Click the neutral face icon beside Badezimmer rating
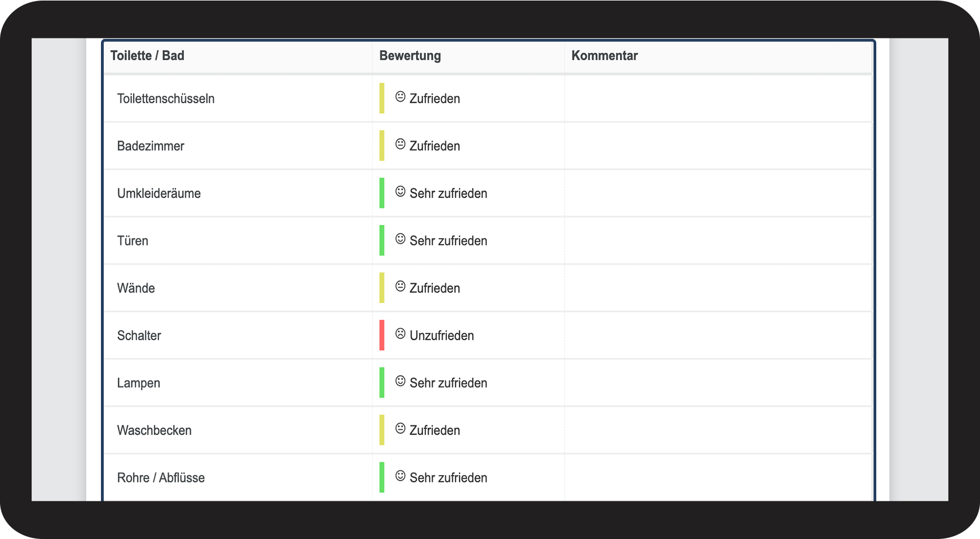 click(400, 144)
